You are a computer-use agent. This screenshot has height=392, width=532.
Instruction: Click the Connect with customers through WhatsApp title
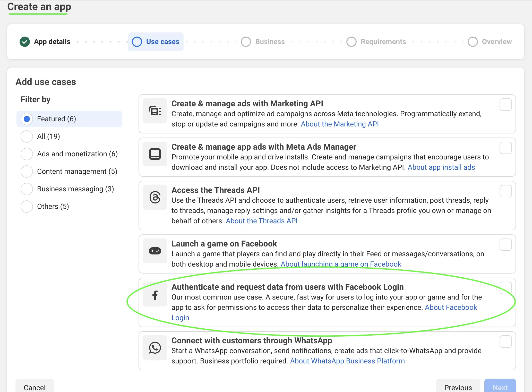click(252, 340)
